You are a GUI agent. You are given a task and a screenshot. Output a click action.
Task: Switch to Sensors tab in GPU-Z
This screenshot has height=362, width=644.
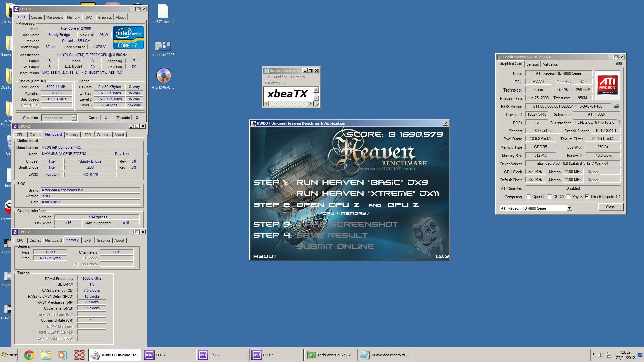click(532, 64)
